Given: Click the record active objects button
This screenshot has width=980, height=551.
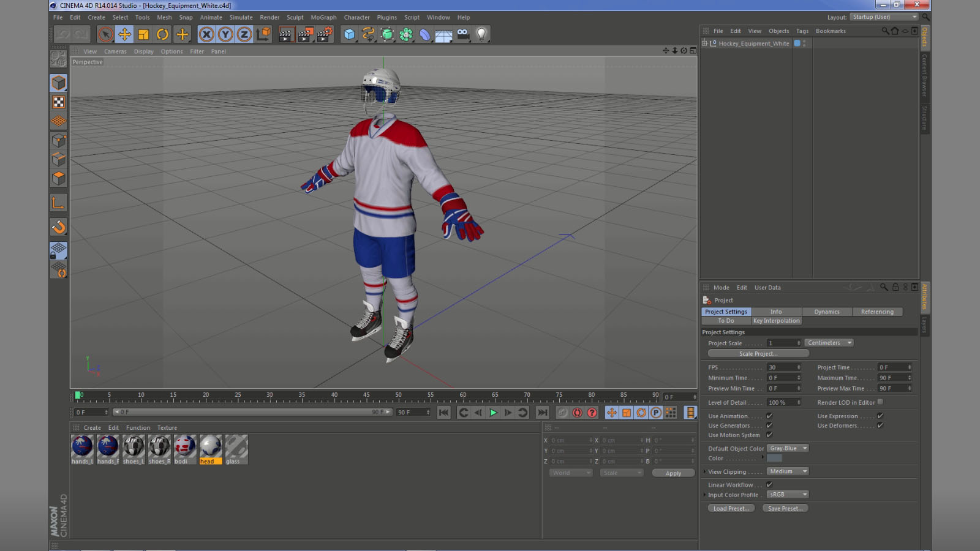Looking at the screenshot, I should 562,413.
